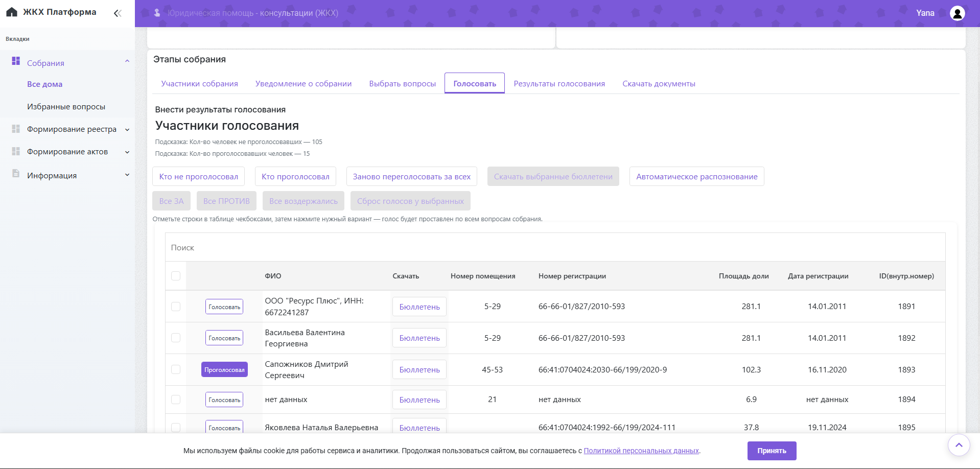Click the ID(внутр.номер) column header
This screenshot has width=980, height=469.
906,276
